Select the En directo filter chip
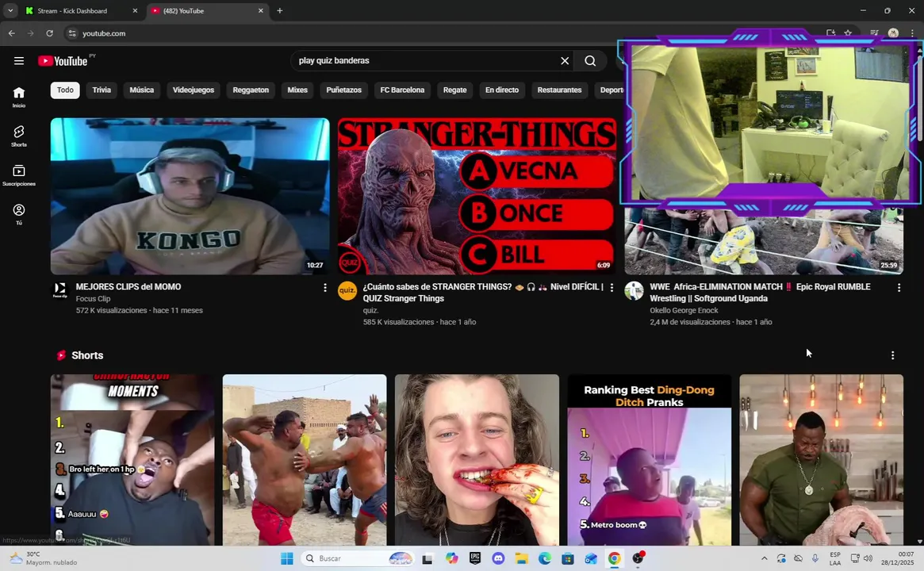Screen dimensions: 924x571 [x=502, y=90]
